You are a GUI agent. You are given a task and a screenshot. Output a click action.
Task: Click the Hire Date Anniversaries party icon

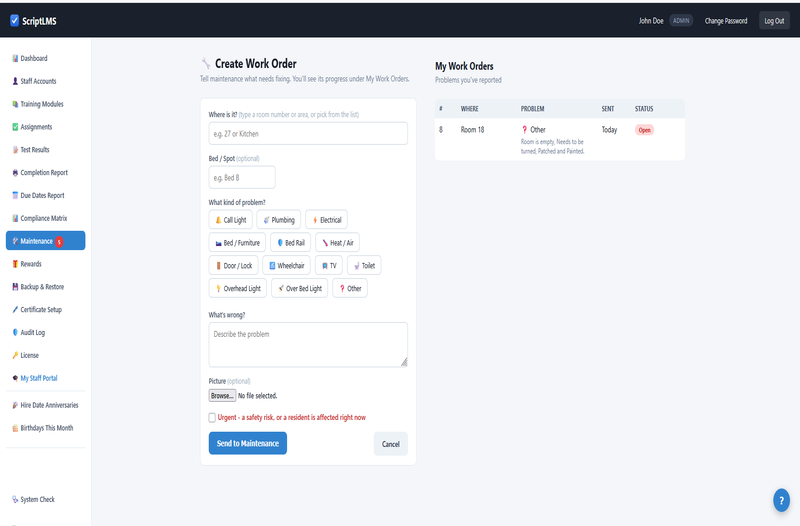15,405
